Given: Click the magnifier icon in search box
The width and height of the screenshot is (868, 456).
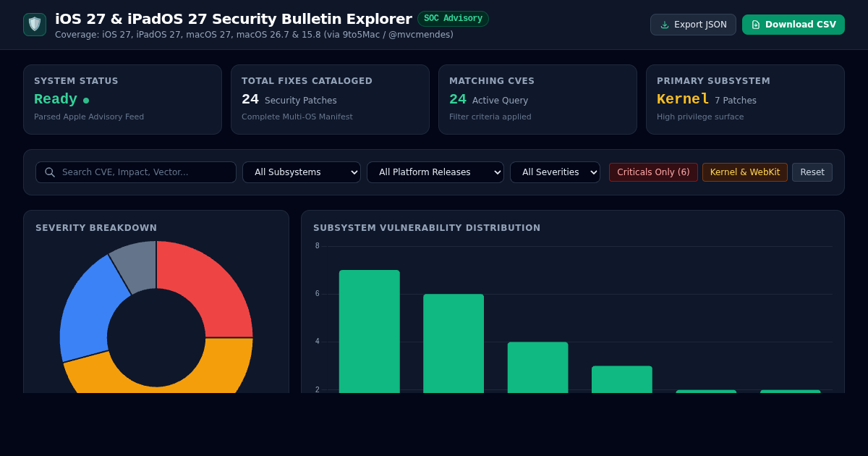Looking at the screenshot, I should click(50, 172).
